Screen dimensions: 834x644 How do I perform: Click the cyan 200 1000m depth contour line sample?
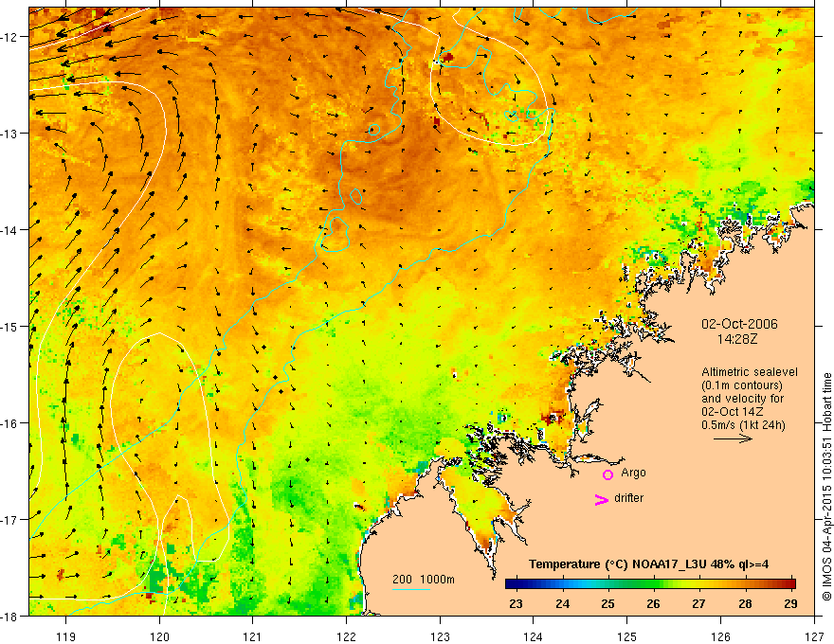(411, 589)
